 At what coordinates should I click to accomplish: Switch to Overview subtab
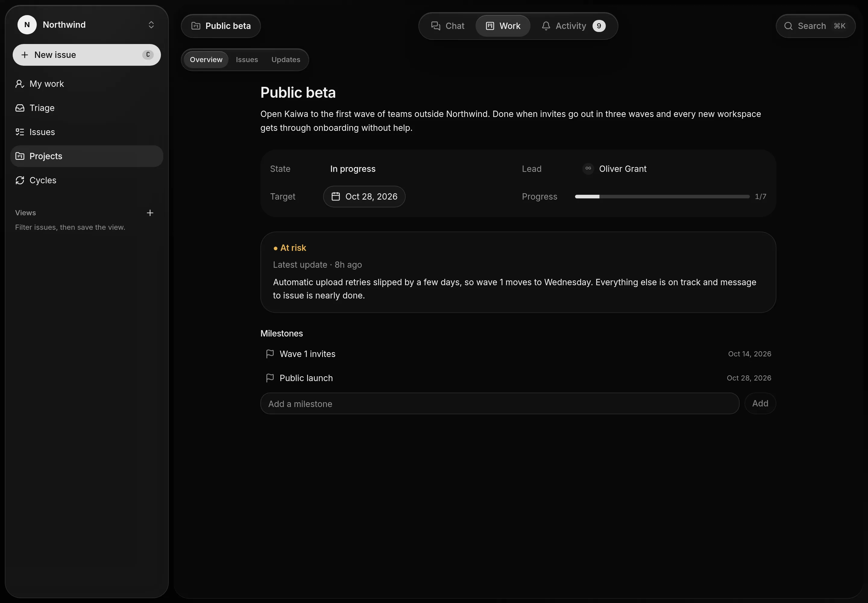206,60
